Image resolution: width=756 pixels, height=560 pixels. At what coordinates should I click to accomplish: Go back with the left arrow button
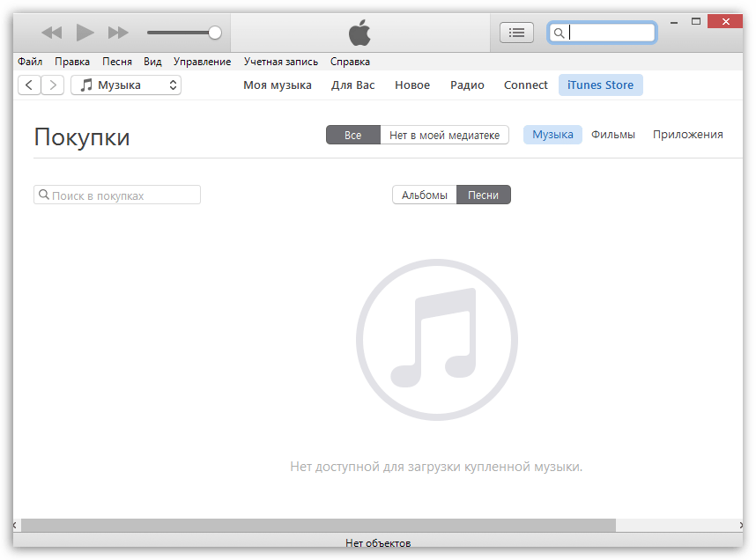coord(29,85)
